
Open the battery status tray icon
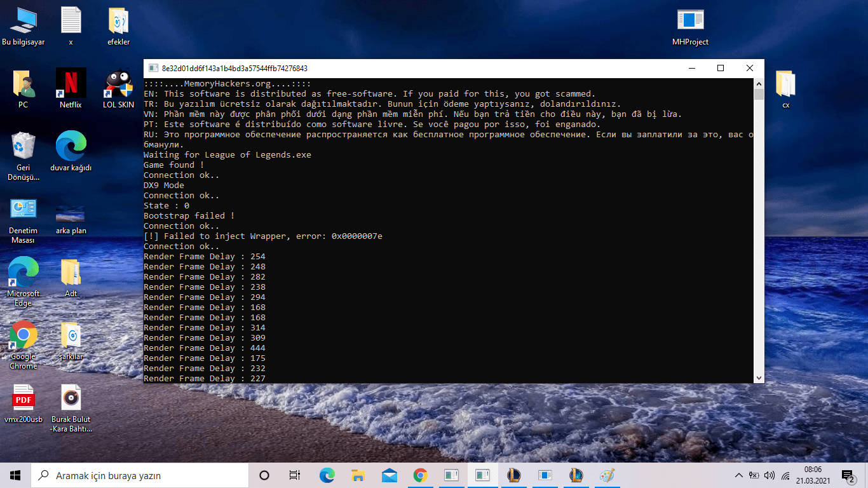pyautogui.click(x=754, y=475)
